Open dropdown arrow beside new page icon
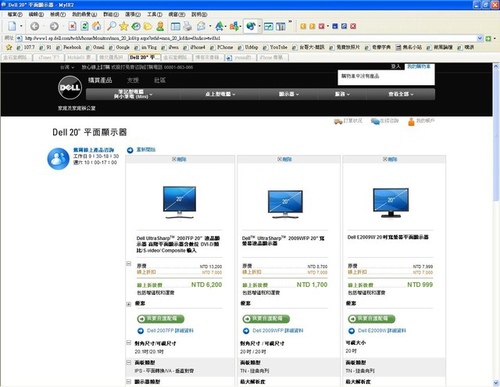Viewport: 500px width, 387px height. tap(21, 26)
